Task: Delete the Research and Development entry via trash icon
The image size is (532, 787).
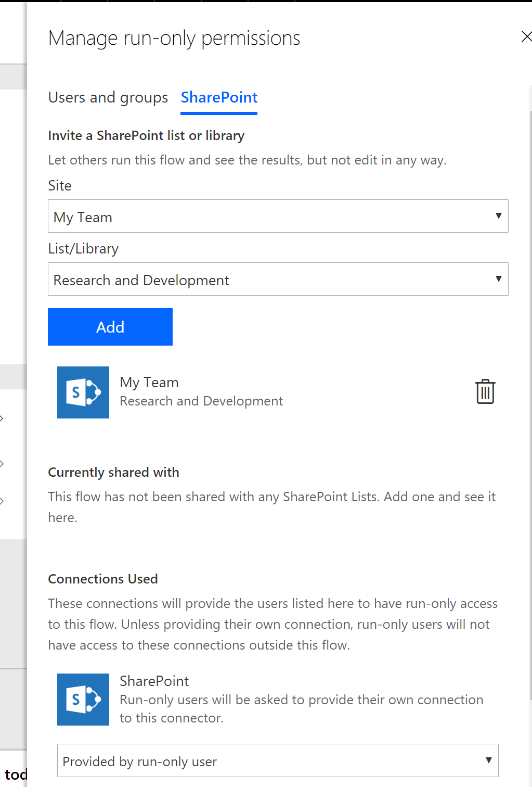Action: coord(485,391)
